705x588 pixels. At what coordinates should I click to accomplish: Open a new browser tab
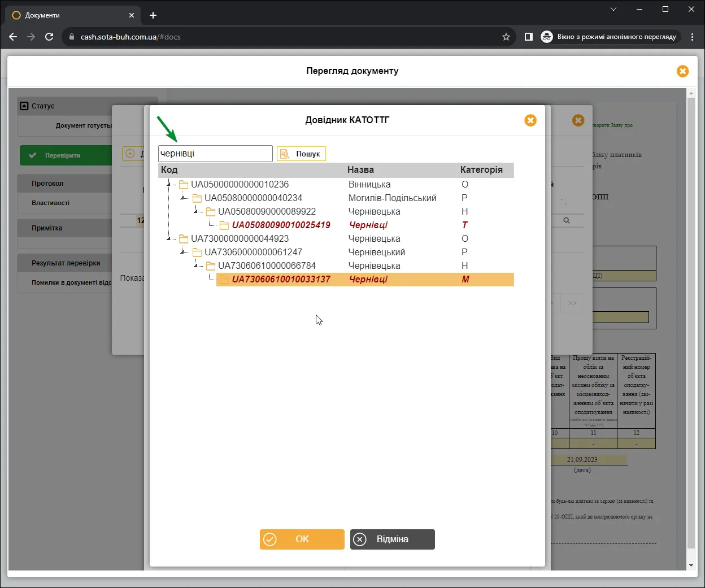click(153, 15)
